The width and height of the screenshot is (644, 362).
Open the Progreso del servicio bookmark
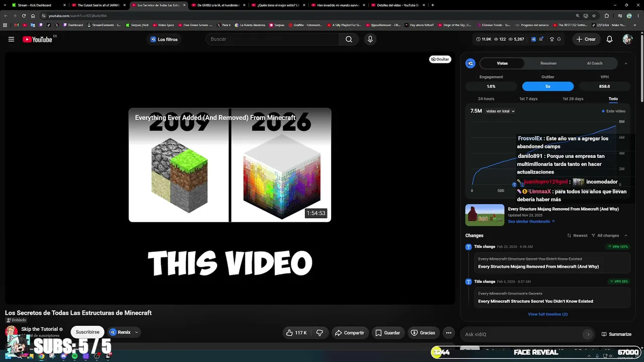tap(532, 25)
